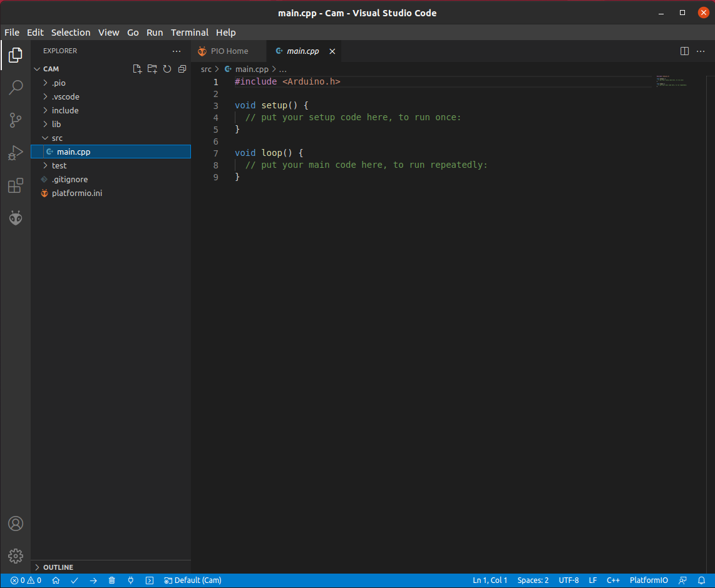Open the View menu
This screenshot has width=715, height=588.
click(108, 33)
